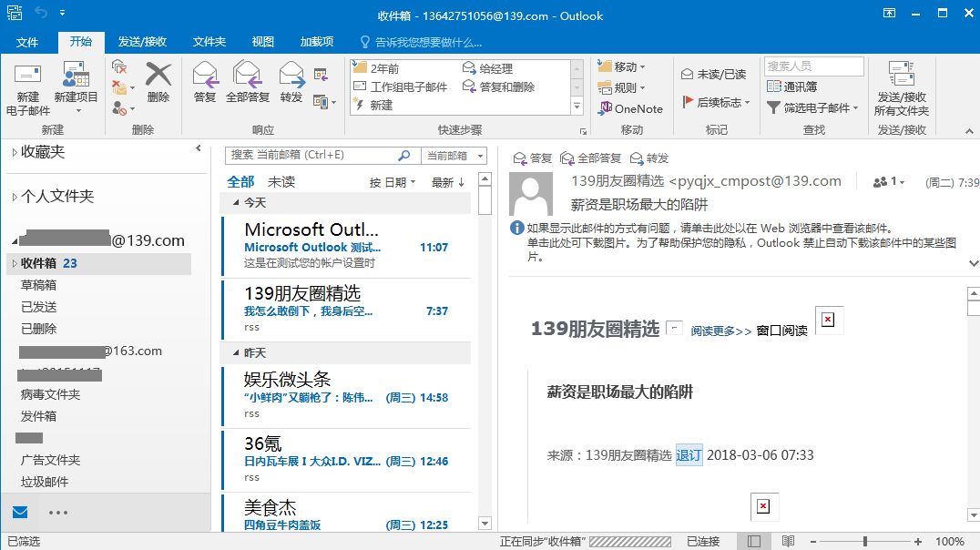
Task: Open the 通讯簿 address book
Action: 791,87
